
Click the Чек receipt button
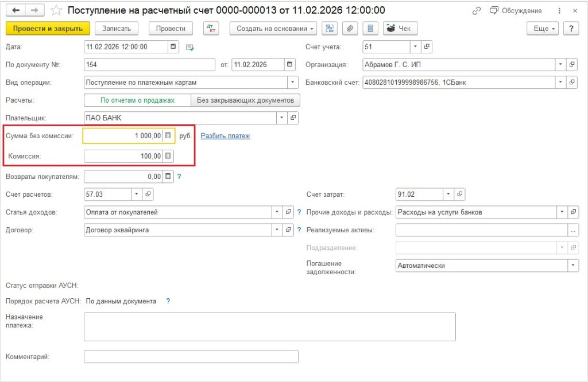coord(400,29)
